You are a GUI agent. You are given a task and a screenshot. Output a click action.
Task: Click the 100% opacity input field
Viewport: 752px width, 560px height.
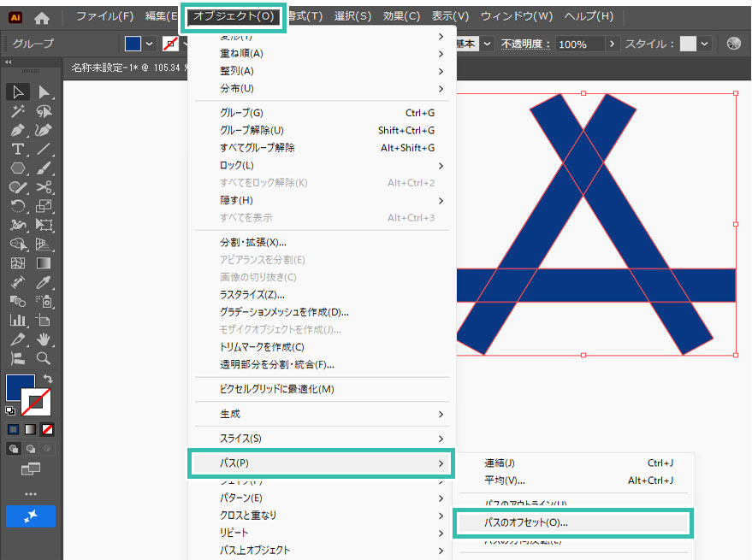pos(579,44)
